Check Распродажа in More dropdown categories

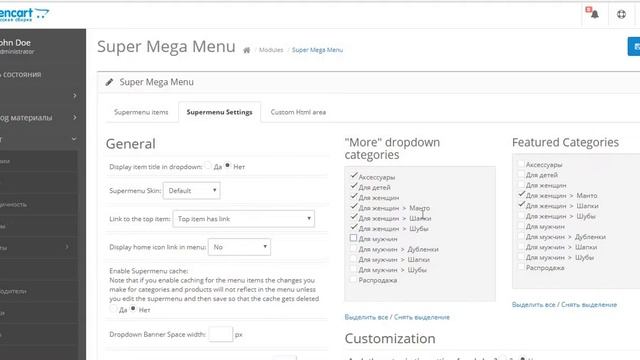[353, 279]
